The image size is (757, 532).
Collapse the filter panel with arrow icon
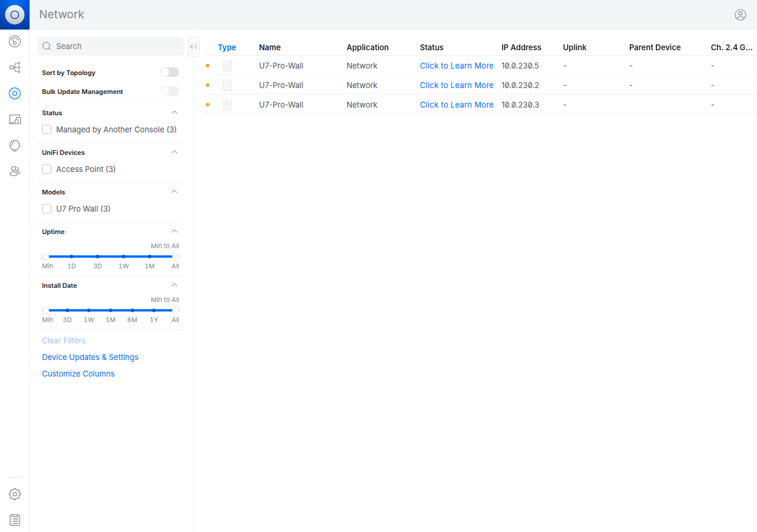pyautogui.click(x=193, y=47)
